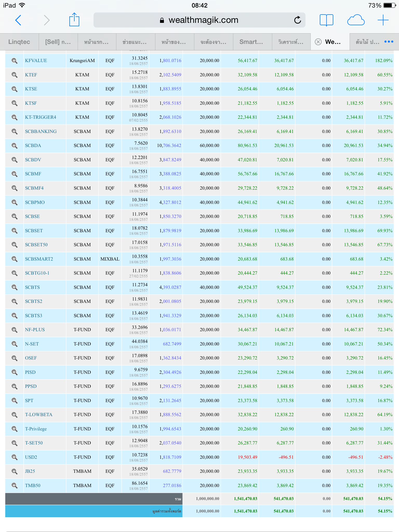Image resolution: width=399 pixels, height=532 pixels.
Task: Select KrungsriAM company cell
Action: 82,61
